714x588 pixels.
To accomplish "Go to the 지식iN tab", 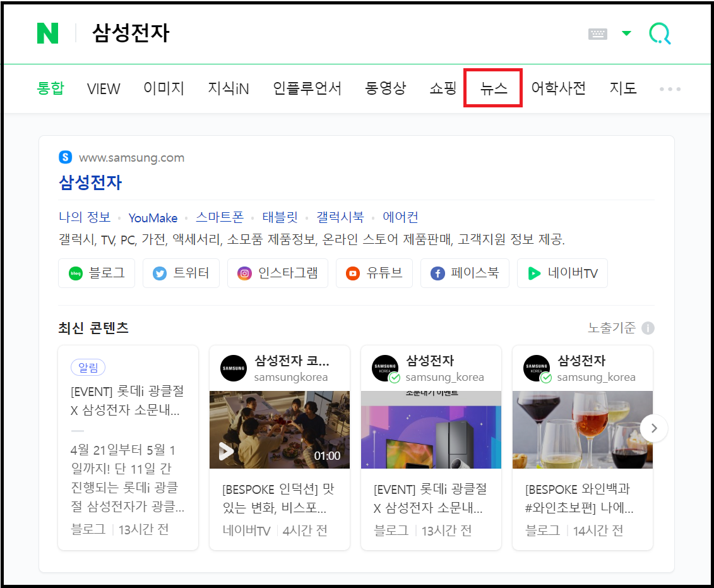I will point(229,88).
